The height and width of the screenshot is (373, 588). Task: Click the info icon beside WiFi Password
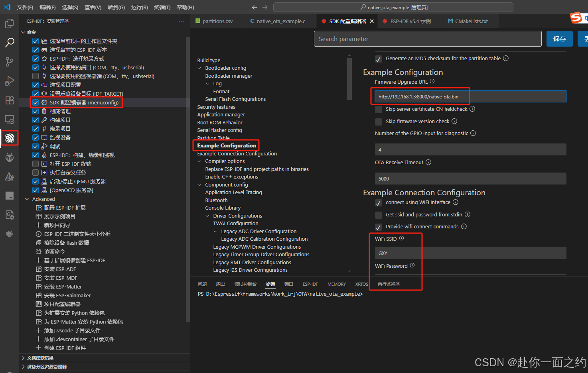[412, 265]
